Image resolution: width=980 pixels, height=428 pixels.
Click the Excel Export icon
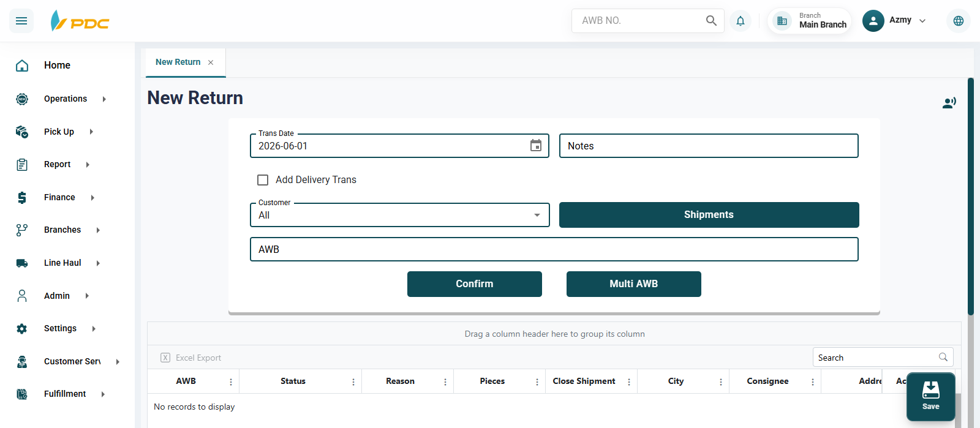[165, 358]
